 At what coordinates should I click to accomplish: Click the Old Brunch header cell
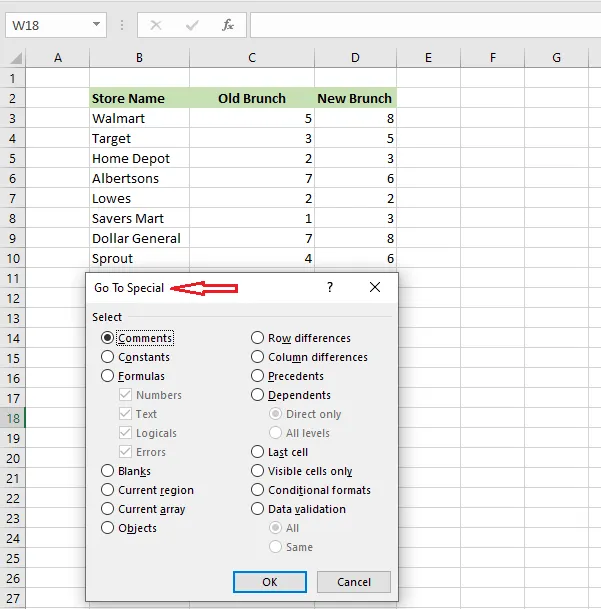[x=252, y=98]
